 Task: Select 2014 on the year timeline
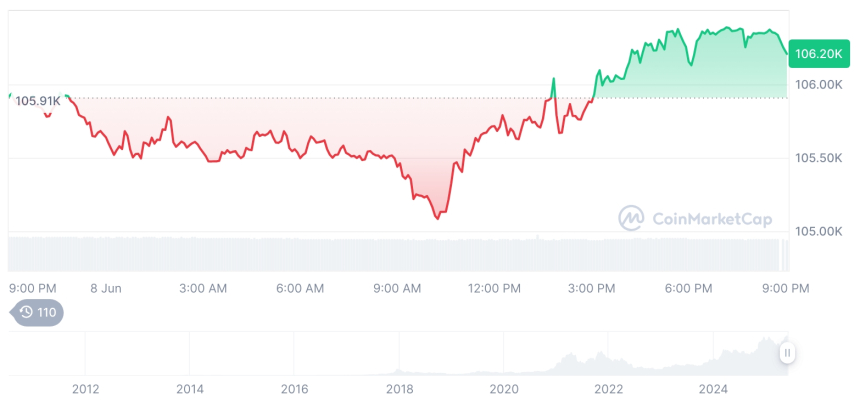[x=190, y=389]
